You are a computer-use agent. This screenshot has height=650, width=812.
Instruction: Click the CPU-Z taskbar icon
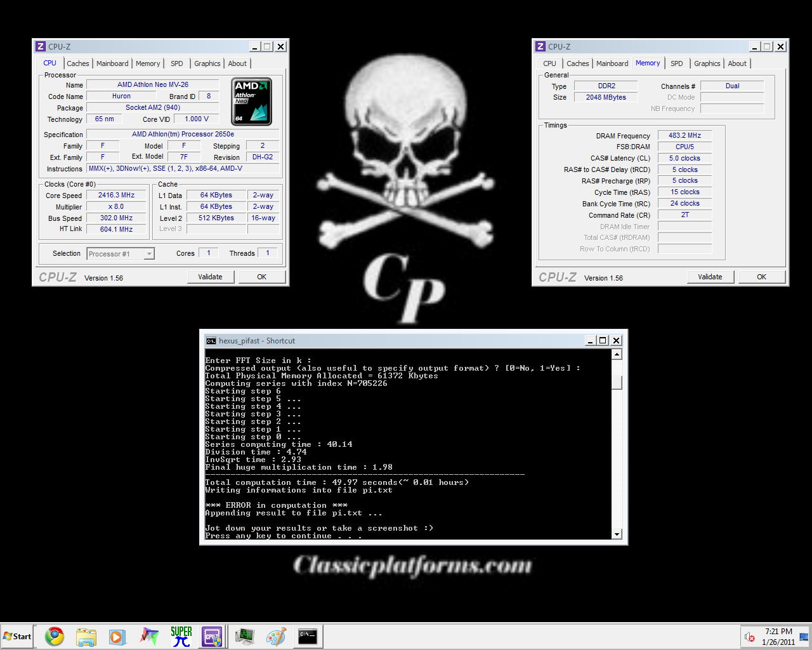(x=212, y=636)
